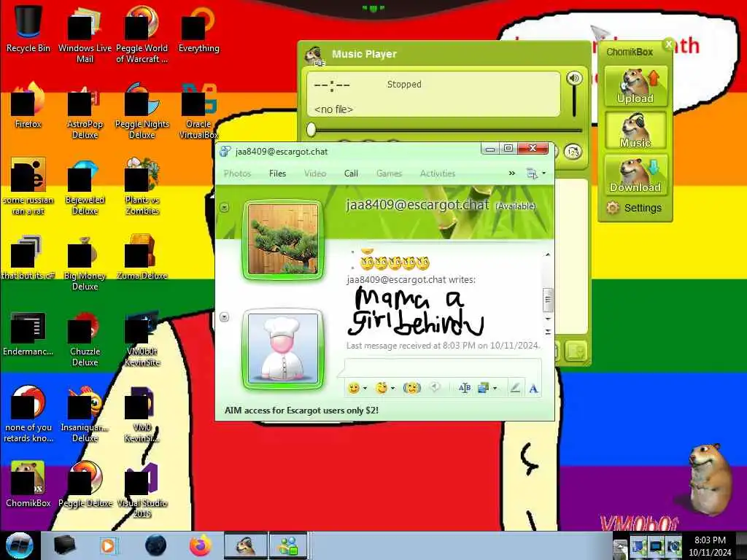
Task: Expand the background picker dropdown arrow
Action: [x=495, y=389]
